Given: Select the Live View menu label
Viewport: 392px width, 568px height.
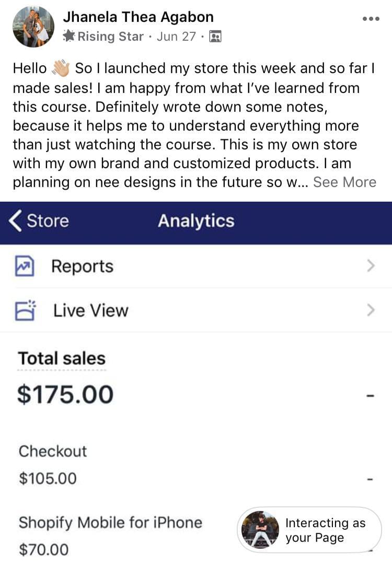Looking at the screenshot, I should click(x=90, y=310).
